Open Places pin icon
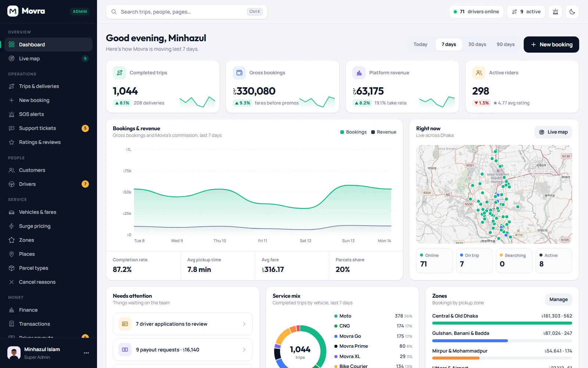This screenshot has width=588, height=368. pos(11,254)
